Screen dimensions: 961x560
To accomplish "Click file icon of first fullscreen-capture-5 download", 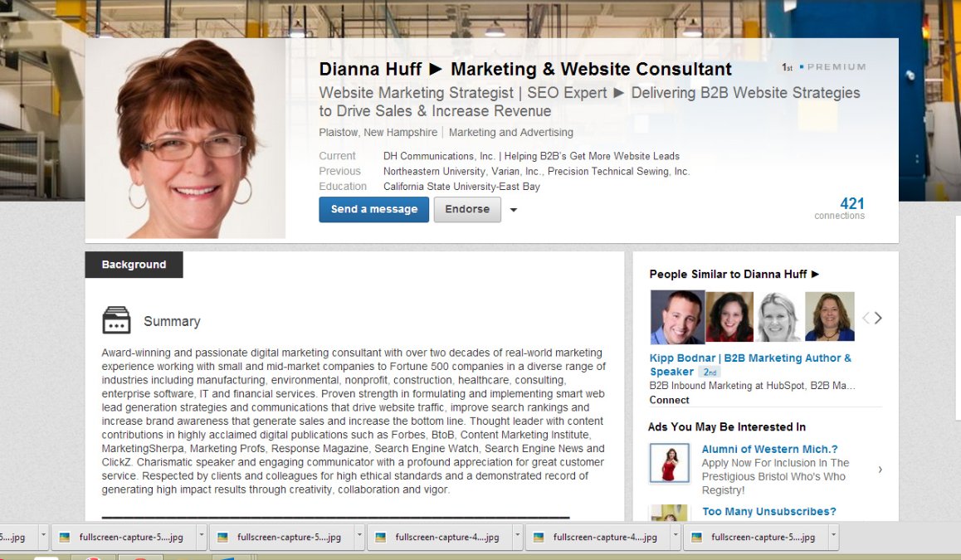I will [x=65, y=538].
